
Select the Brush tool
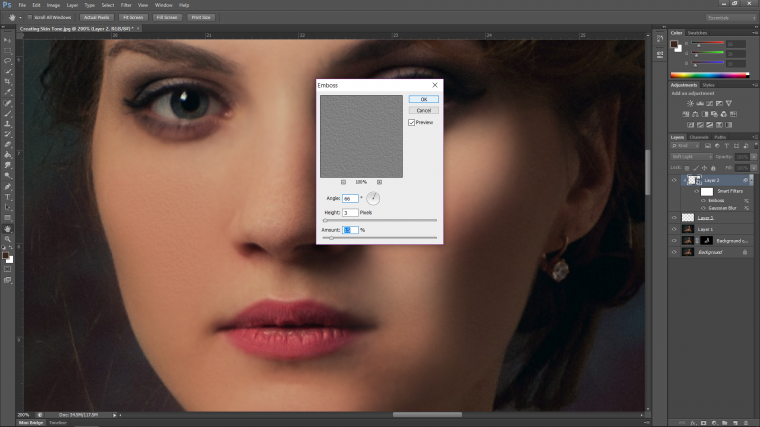tap(7, 113)
